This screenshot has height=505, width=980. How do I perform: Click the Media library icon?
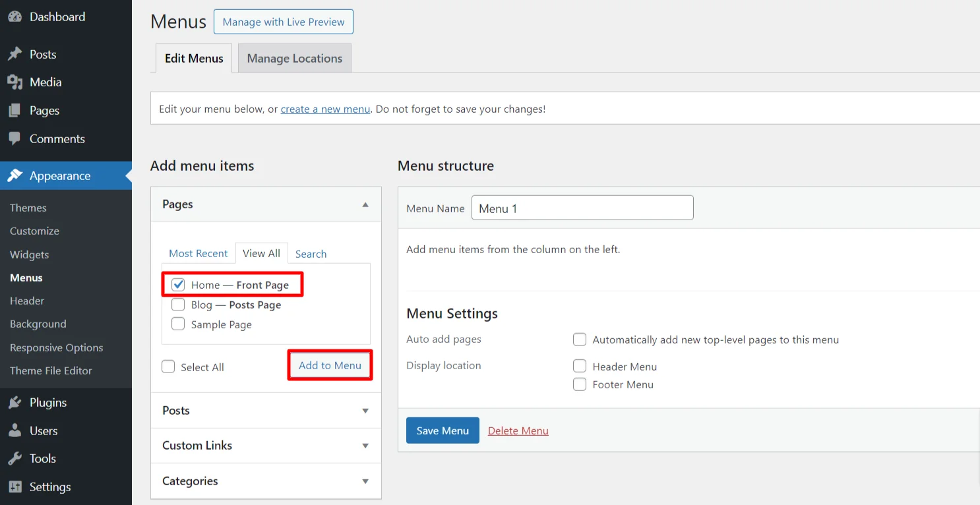(x=15, y=82)
